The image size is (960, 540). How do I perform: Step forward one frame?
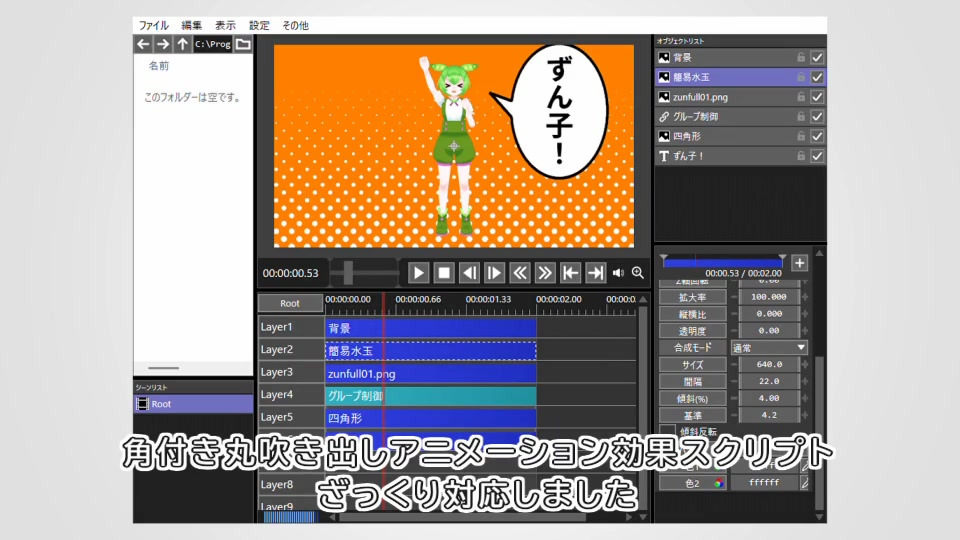pos(494,273)
